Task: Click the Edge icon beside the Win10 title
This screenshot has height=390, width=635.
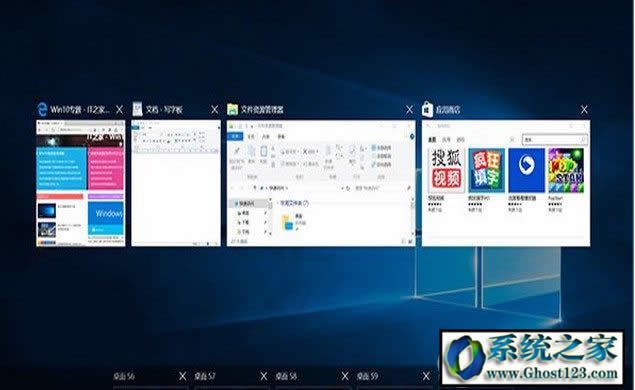Action: pos(42,109)
